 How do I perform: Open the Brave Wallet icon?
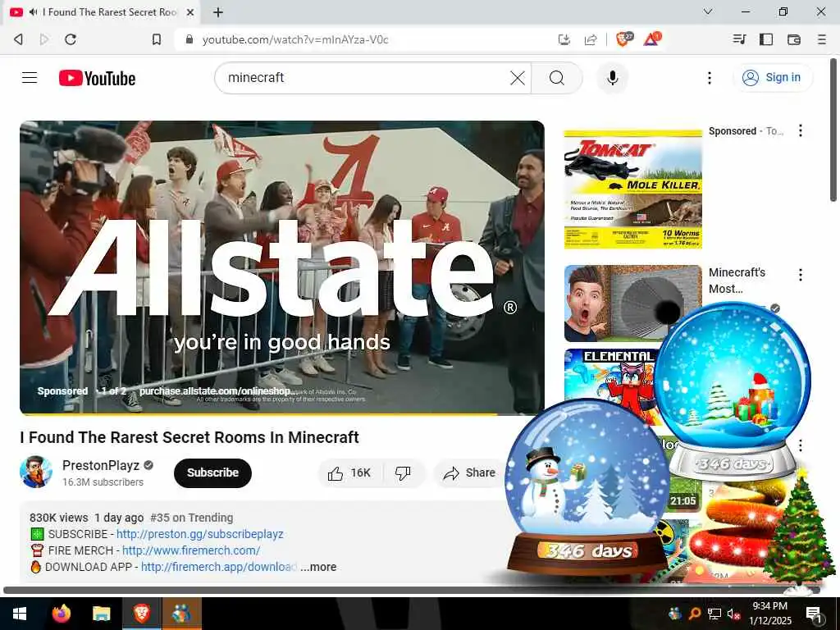793,39
